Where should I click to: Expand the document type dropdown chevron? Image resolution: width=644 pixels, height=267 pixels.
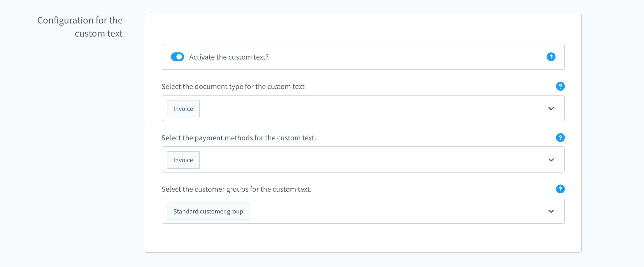click(x=551, y=109)
